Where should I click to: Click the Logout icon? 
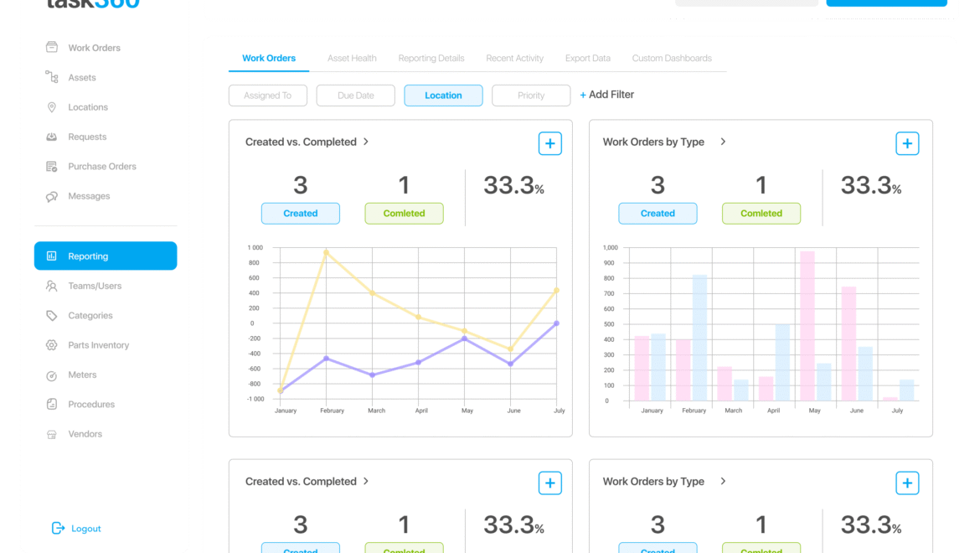pyautogui.click(x=58, y=529)
